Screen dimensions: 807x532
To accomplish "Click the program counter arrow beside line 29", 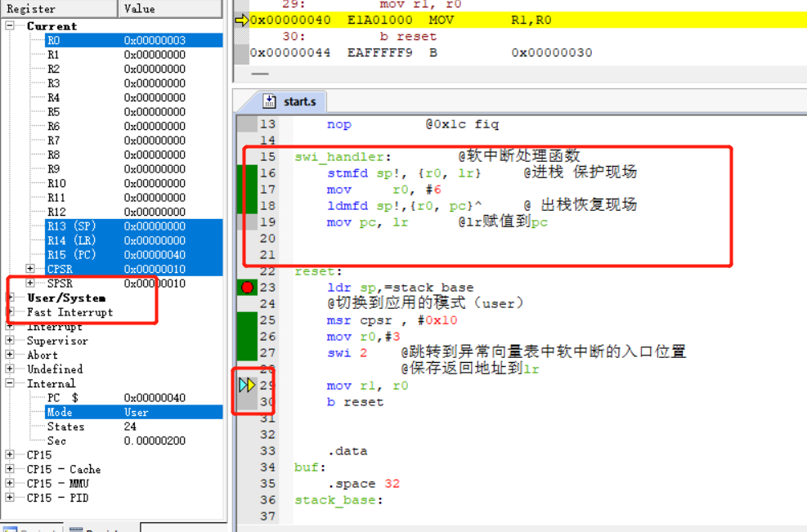I will (x=247, y=385).
